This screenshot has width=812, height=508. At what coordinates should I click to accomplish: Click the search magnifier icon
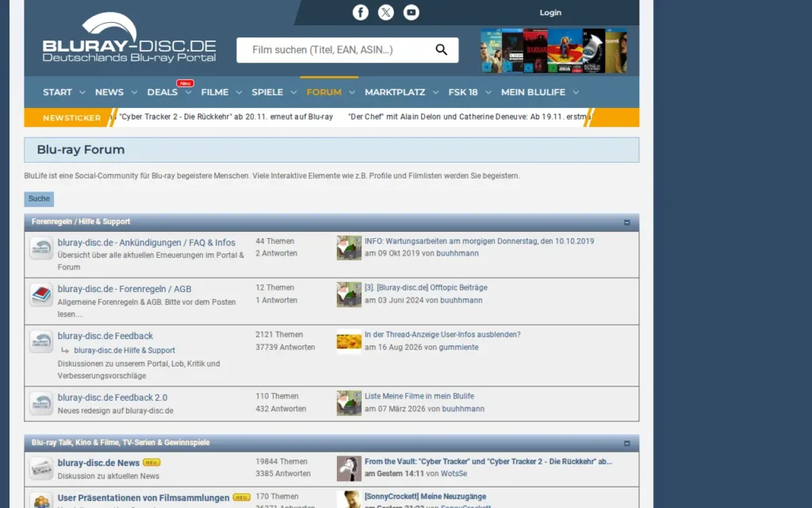441,50
